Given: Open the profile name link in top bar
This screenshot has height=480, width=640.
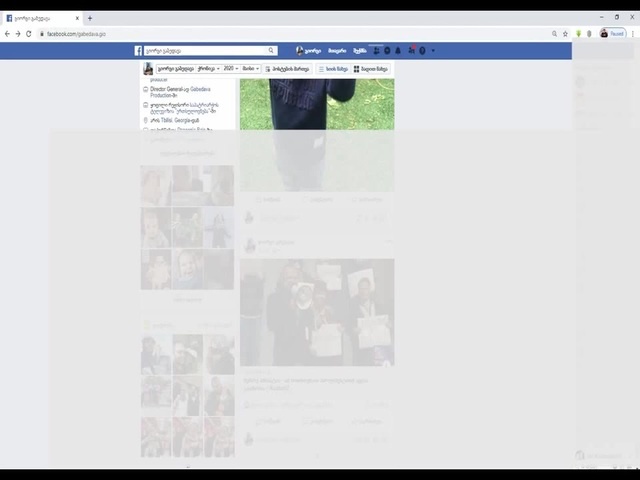Looking at the screenshot, I should coord(309,50).
